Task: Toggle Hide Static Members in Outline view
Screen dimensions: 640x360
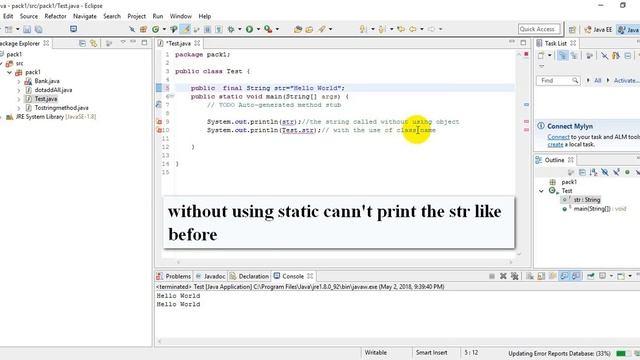Action: [616, 172]
